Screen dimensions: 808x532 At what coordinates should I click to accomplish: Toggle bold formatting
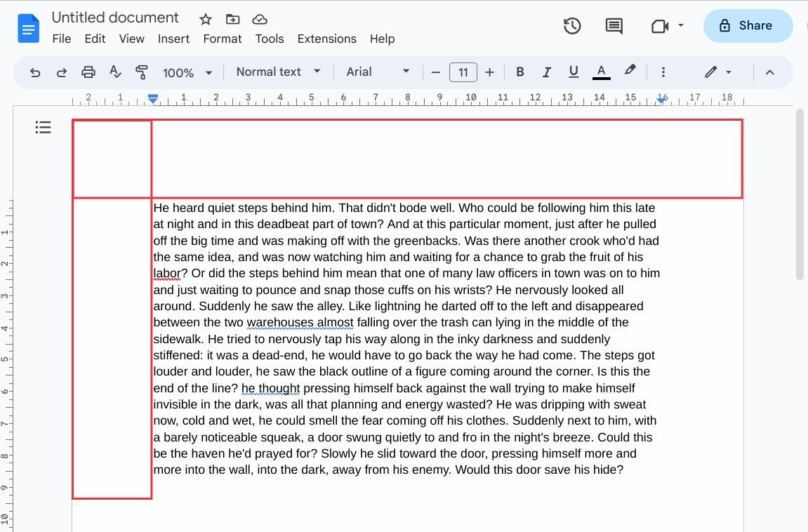pyautogui.click(x=519, y=72)
